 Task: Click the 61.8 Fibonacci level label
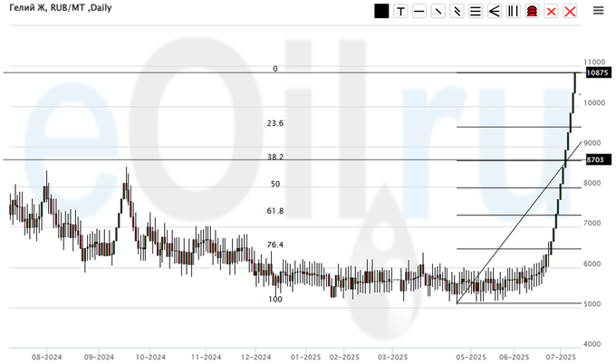click(275, 211)
